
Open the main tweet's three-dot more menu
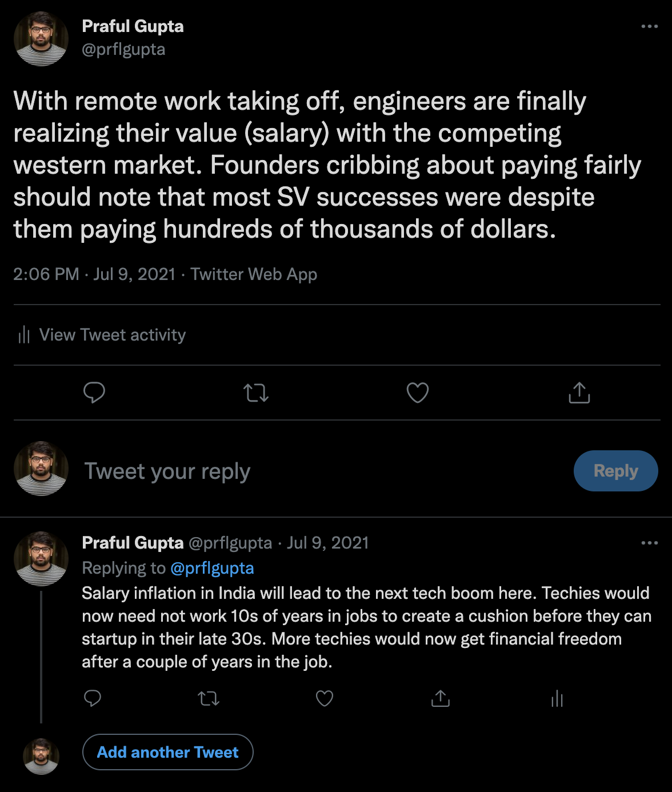click(x=649, y=26)
